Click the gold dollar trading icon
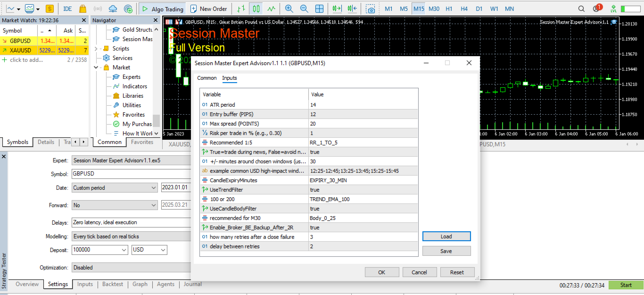The image size is (644, 295). (50, 8)
